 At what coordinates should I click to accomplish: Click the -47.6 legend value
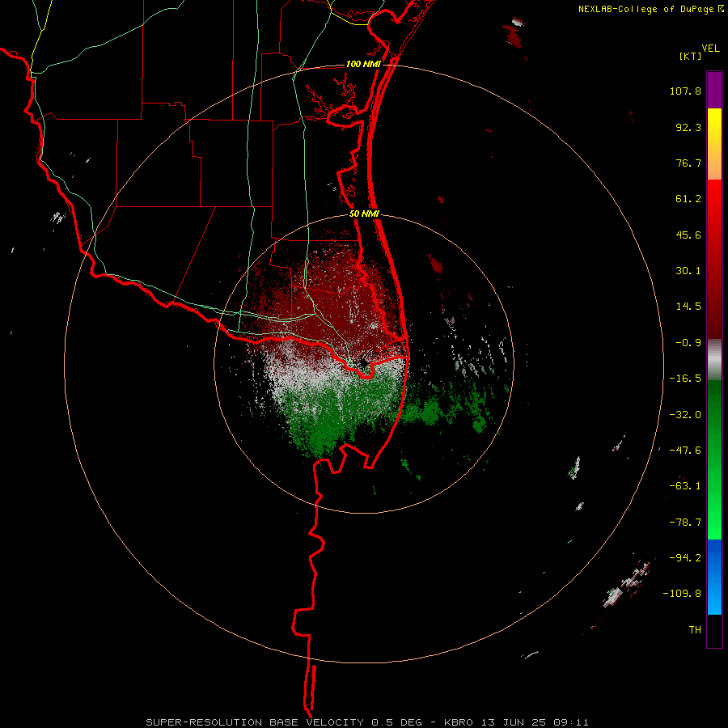[685, 451]
